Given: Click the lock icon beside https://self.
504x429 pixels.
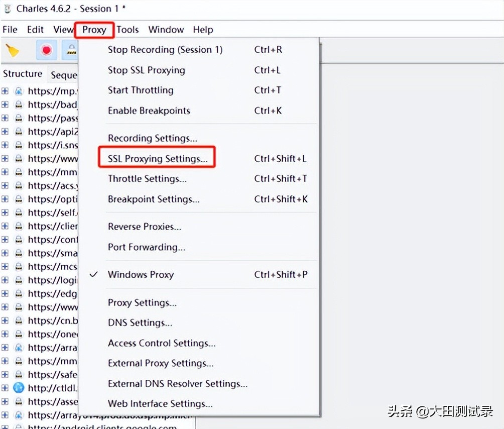Looking at the screenshot, I should [19, 212].
